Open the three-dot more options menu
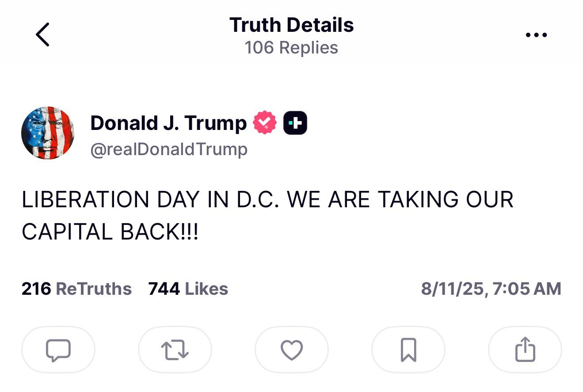 537,35
